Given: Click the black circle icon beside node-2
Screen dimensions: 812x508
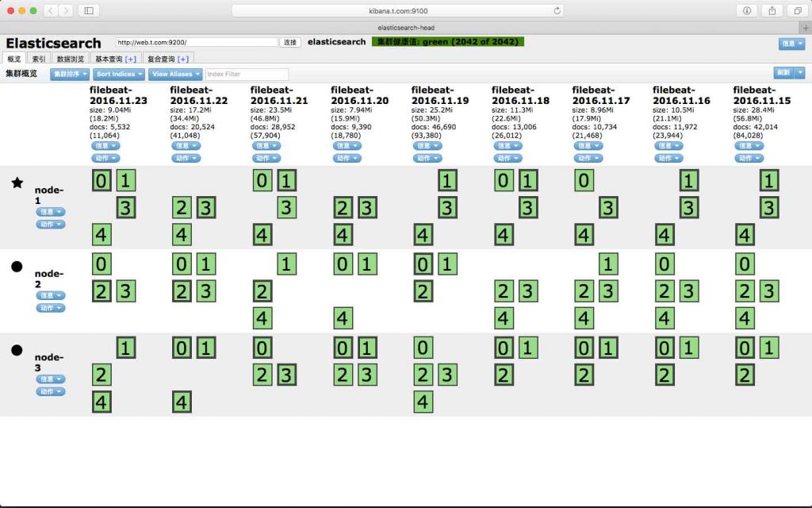Looking at the screenshot, I should [17, 267].
